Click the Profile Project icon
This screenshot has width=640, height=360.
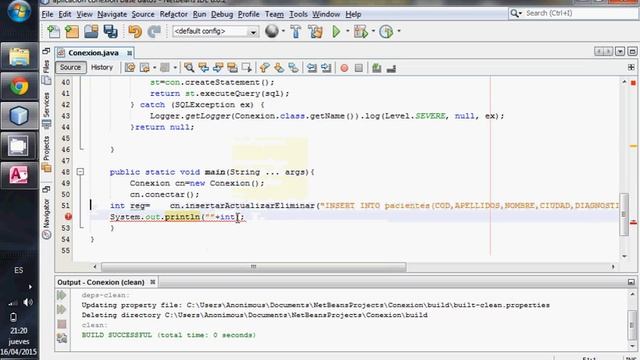pos(386,31)
